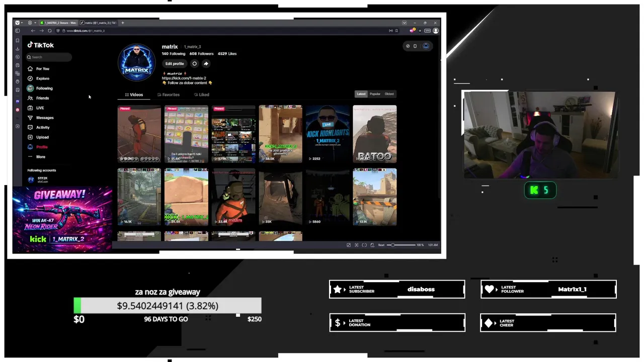Open Messages in TikTok sidebar
The height and width of the screenshot is (362, 644).
click(41, 118)
